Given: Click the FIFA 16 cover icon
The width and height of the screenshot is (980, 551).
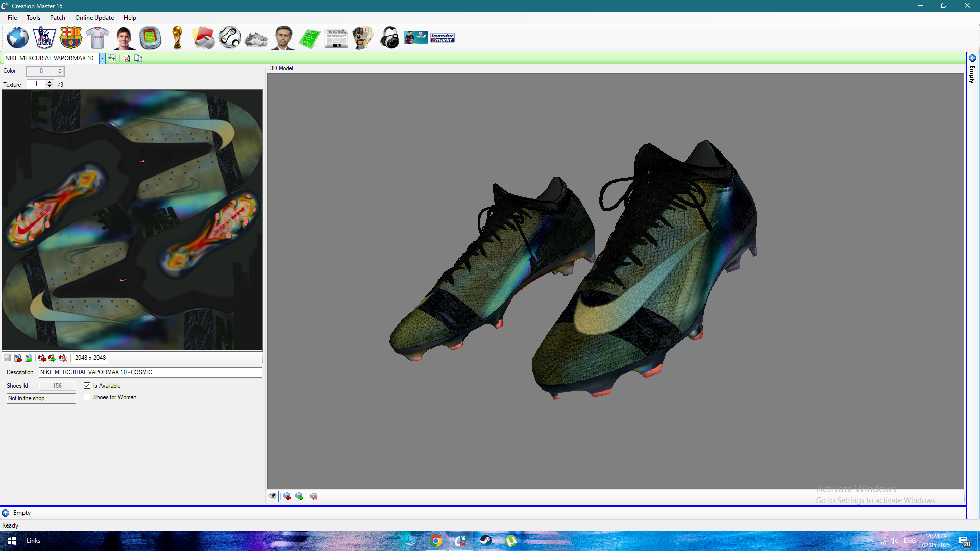Looking at the screenshot, I should coord(416,38).
